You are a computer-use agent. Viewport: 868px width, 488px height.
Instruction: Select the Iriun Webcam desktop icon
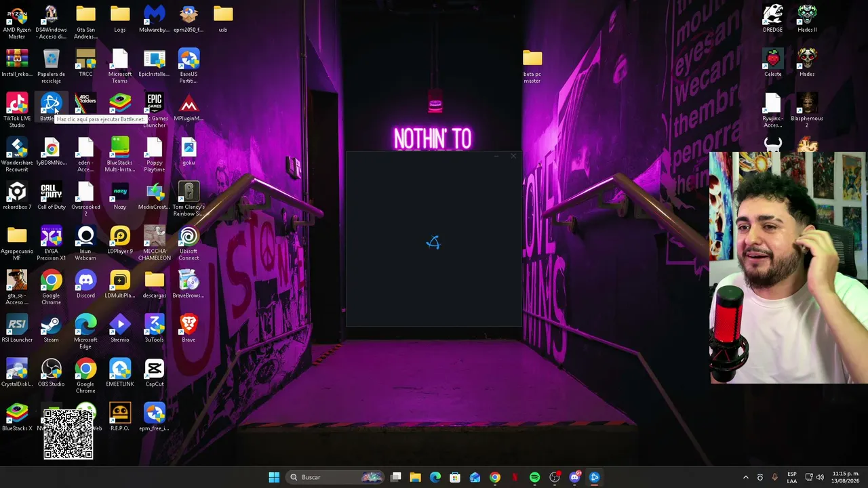[85, 243]
